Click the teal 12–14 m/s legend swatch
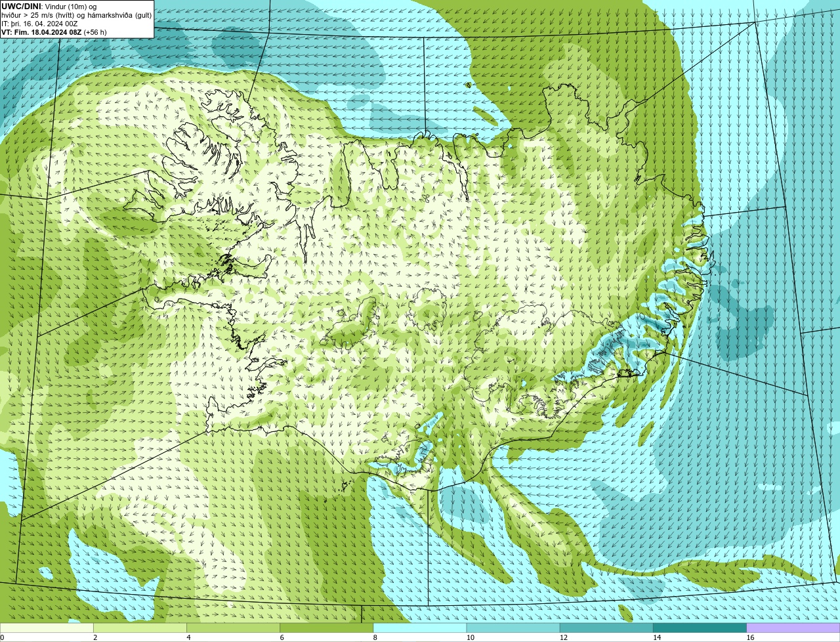840x642 pixels. pyautogui.click(x=606, y=628)
